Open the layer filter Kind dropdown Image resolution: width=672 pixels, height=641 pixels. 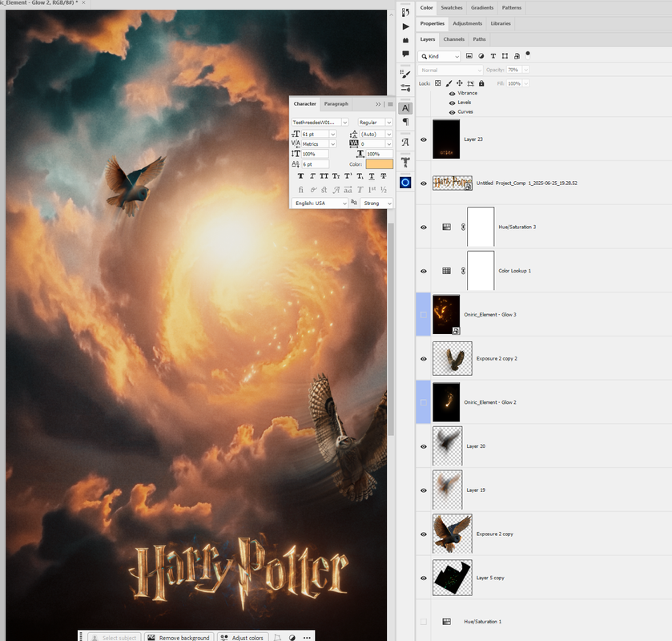pyautogui.click(x=439, y=56)
